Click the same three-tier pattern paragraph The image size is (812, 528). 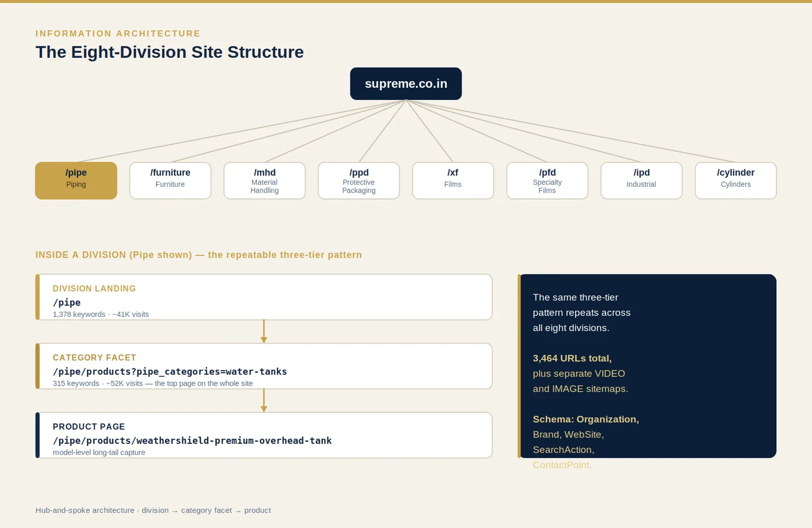point(582,313)
